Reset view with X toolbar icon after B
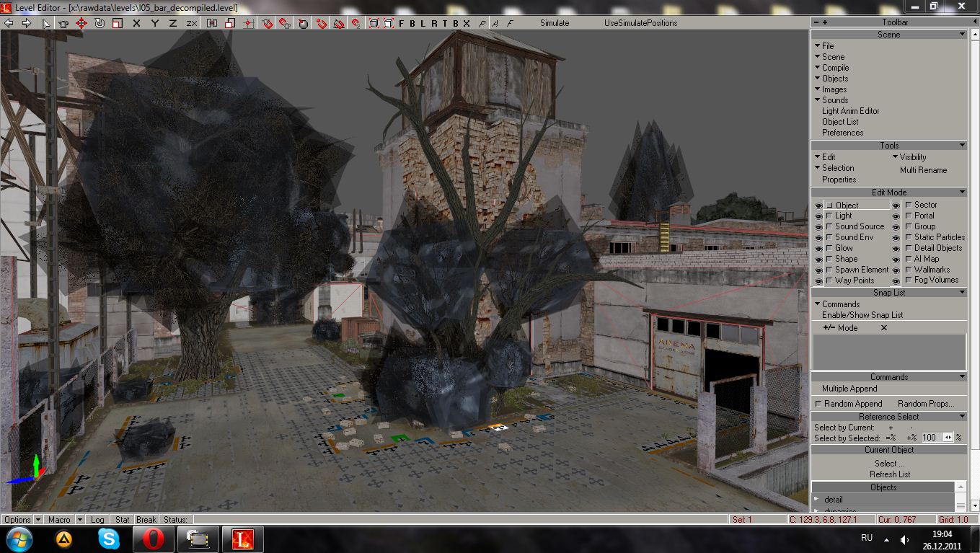Image resolution: width=980 pixels, height=553 pixels. click(467, 23)
